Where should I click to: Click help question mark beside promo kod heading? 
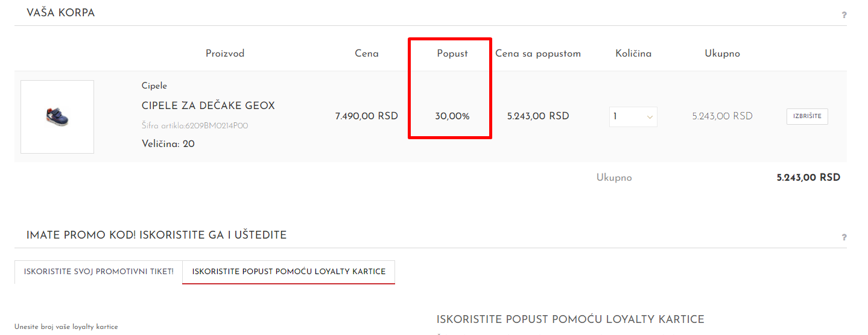[844, 237]
